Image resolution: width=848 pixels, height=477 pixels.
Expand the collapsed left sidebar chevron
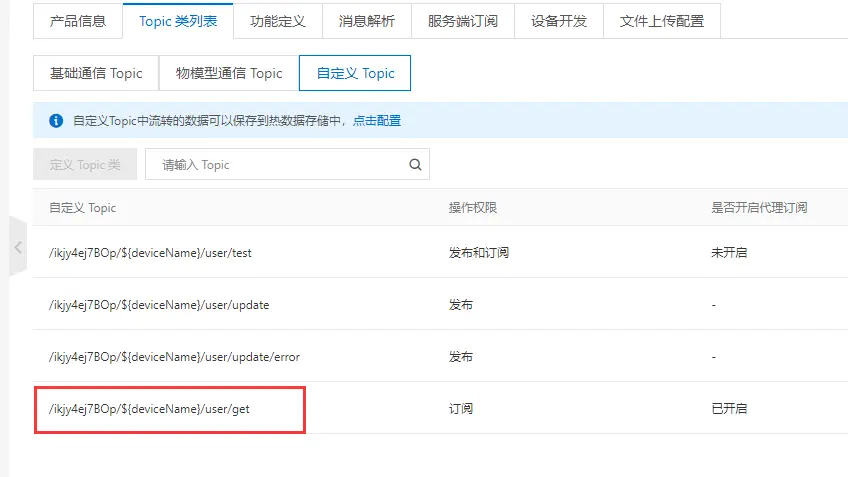pos(18,247)
